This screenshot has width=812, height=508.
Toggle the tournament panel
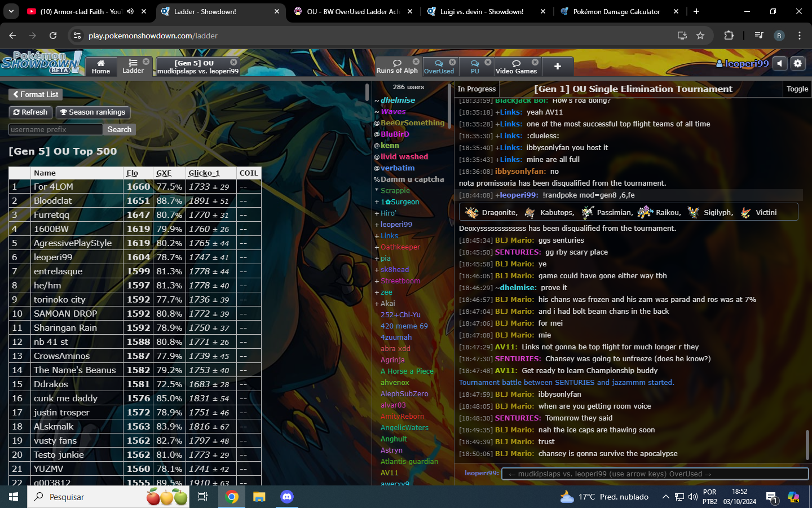pyautogui.click(x=797, y=89)
